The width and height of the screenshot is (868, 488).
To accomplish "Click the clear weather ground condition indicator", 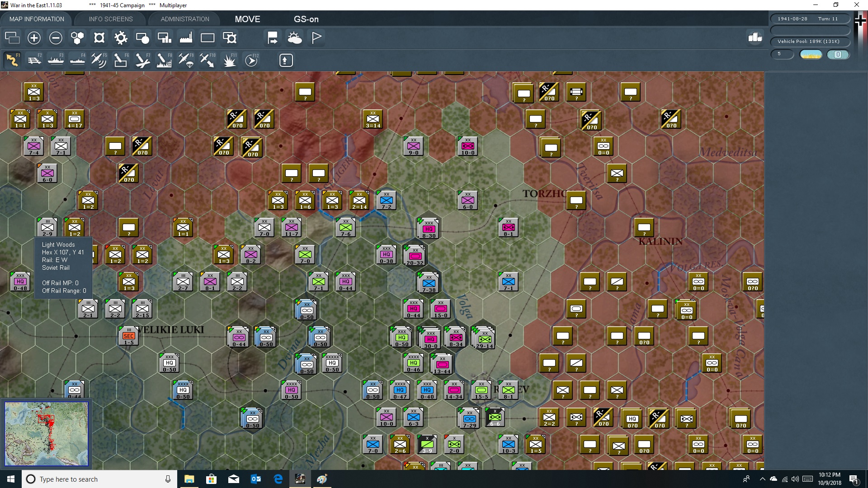I will [x=811, y=55].
